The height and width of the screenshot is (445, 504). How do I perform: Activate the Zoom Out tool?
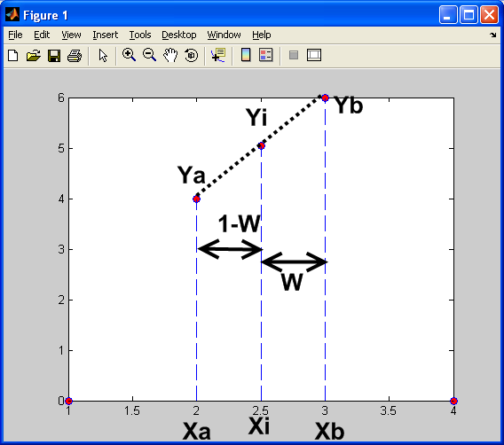pyautogui.click(x=149, y=55)
